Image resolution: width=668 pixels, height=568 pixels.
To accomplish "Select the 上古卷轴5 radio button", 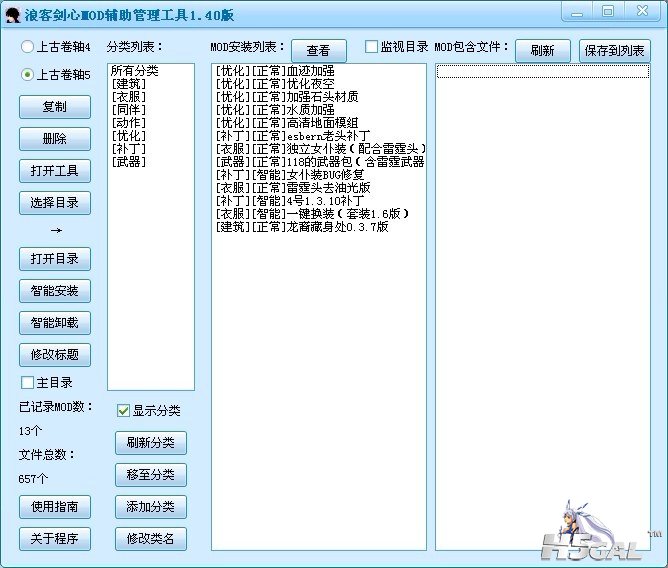I will pos(28,74).
